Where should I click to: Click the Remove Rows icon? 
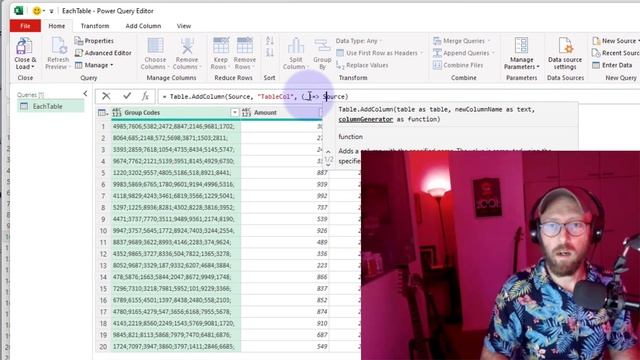245,46
